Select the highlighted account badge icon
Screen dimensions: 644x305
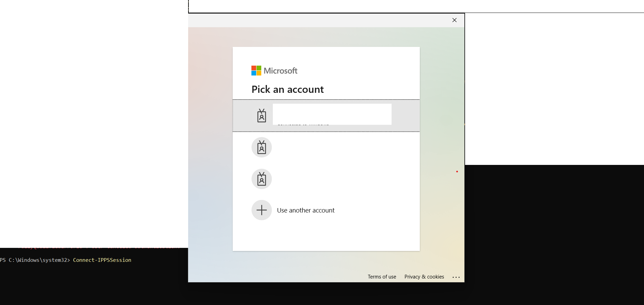262,116
